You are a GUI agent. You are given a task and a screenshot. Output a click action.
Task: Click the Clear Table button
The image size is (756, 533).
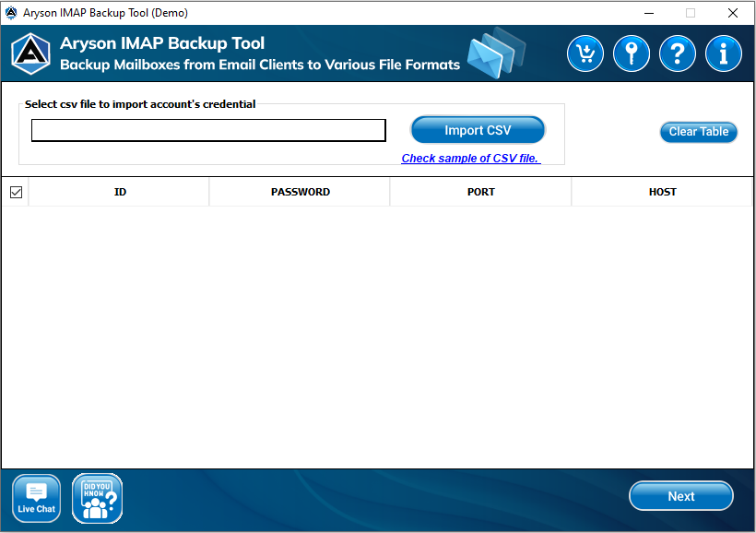pyautogui.click(x=699, y=132)
